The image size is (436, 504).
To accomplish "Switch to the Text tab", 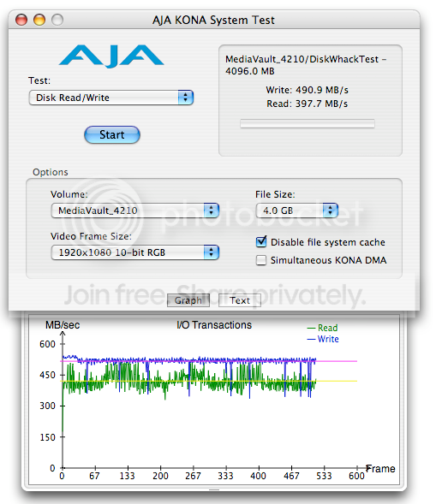I will (x=240, y=300).
